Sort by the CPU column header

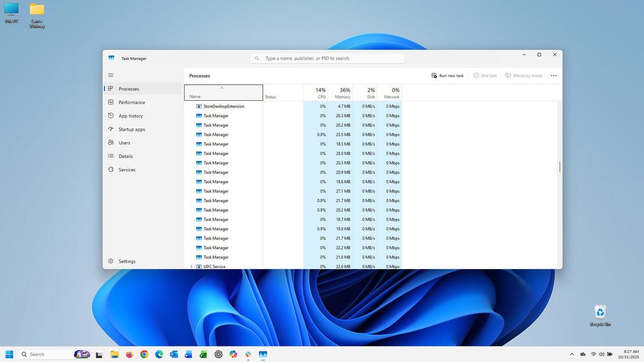tap(320, 93)
